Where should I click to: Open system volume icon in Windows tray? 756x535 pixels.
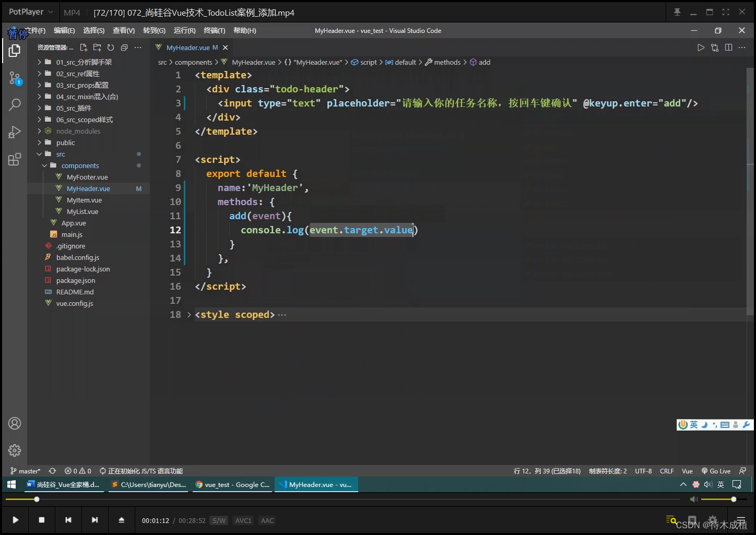(708, 484)
